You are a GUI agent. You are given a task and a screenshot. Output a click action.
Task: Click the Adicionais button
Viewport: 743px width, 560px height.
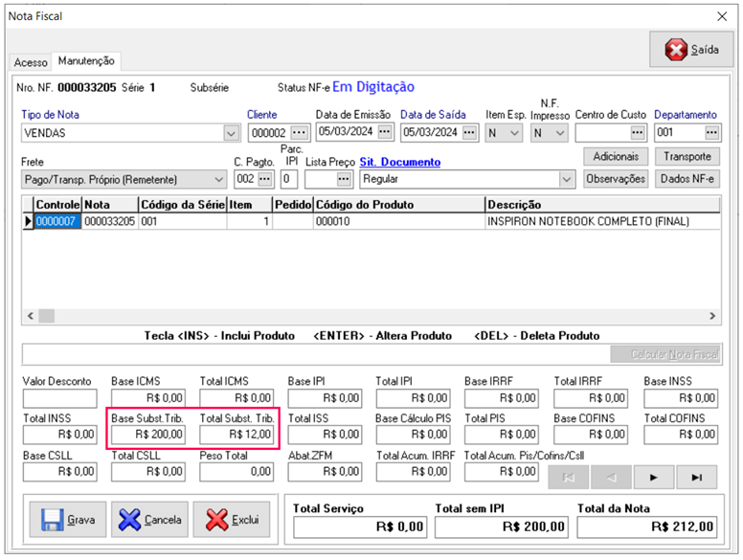click(615, 156)
